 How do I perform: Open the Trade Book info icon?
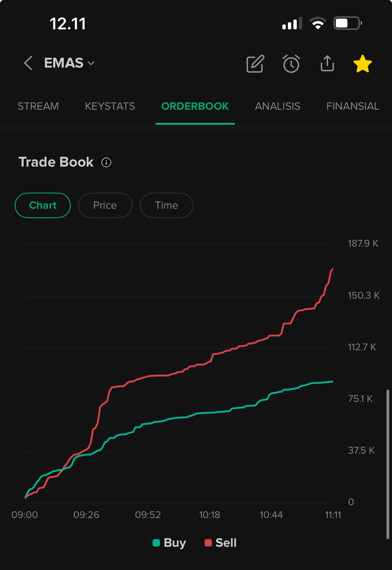(106, 162)
